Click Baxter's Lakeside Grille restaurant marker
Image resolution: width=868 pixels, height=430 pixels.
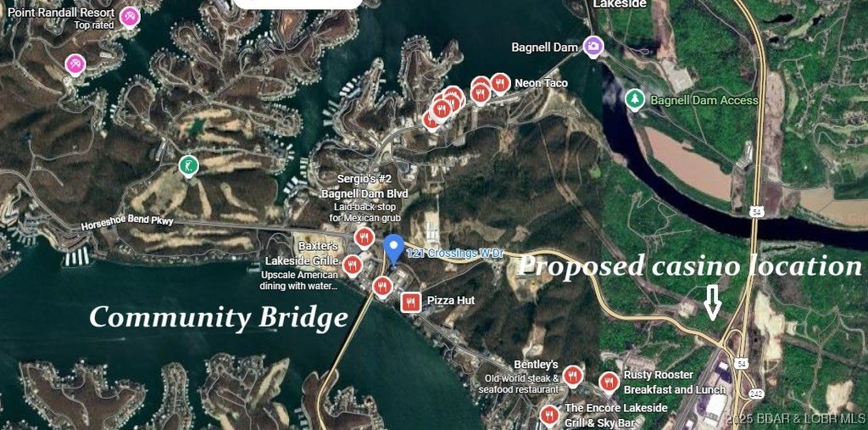[x=352, y=265]
